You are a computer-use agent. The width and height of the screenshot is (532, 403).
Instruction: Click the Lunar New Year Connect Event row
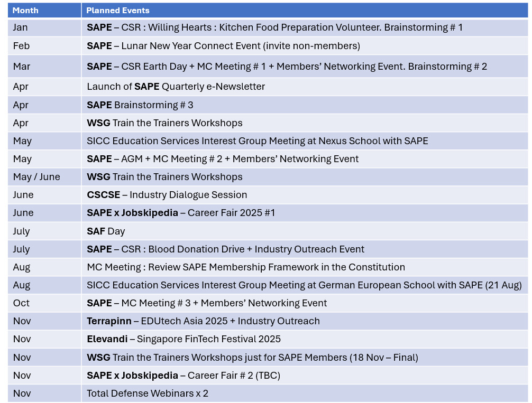[223, 46]
